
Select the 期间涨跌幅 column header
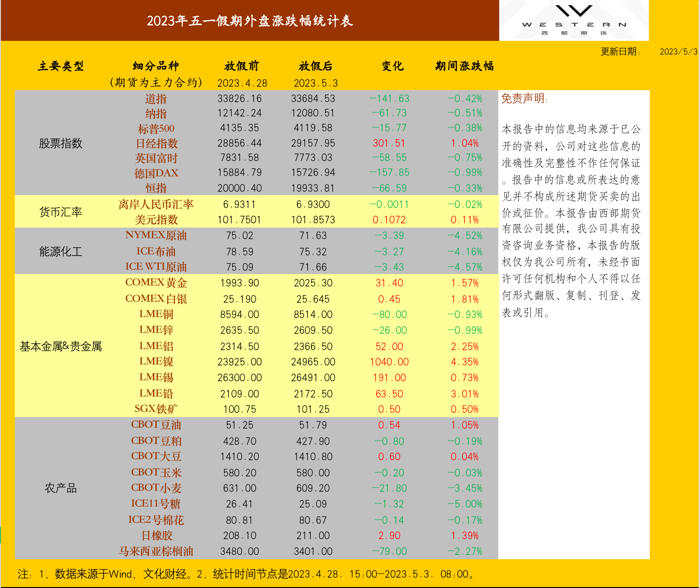pos(464,66)
